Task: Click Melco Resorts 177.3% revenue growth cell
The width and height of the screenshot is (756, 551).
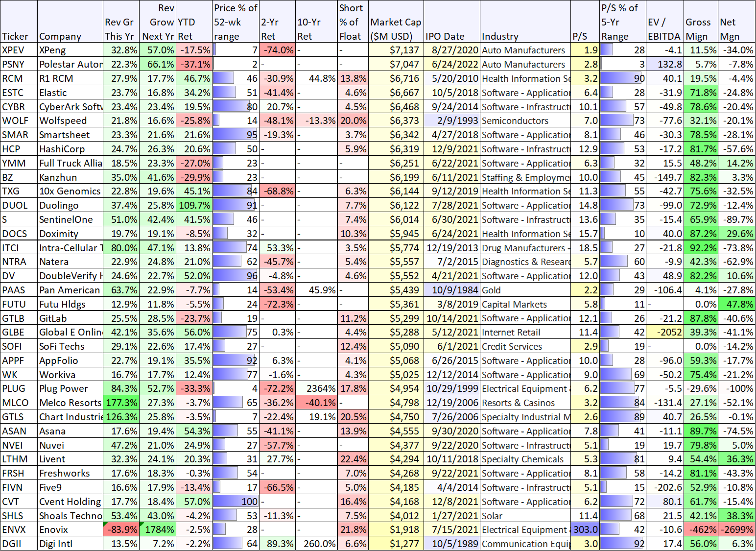Action: pyautogui.click(x=121, y=403)
